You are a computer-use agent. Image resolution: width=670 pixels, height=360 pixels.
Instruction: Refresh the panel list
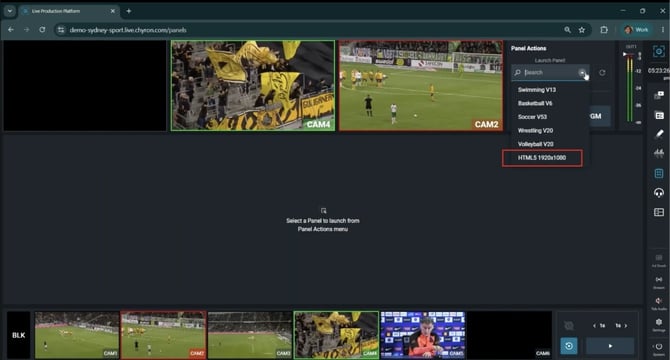point(602,73)
